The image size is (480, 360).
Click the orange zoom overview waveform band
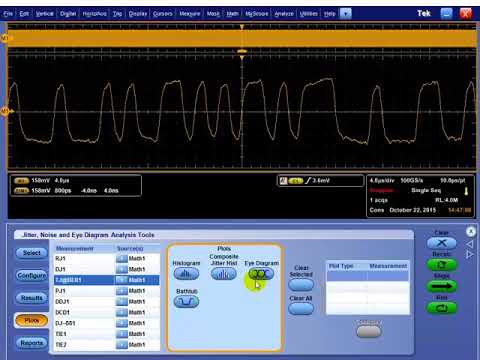pyautogui.click(x=242, y=38)
